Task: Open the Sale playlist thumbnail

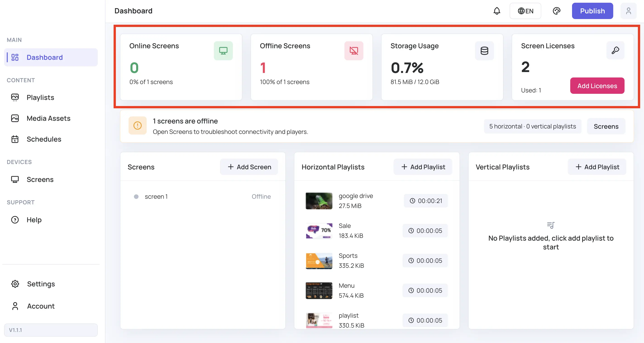Action: [319, 231]
